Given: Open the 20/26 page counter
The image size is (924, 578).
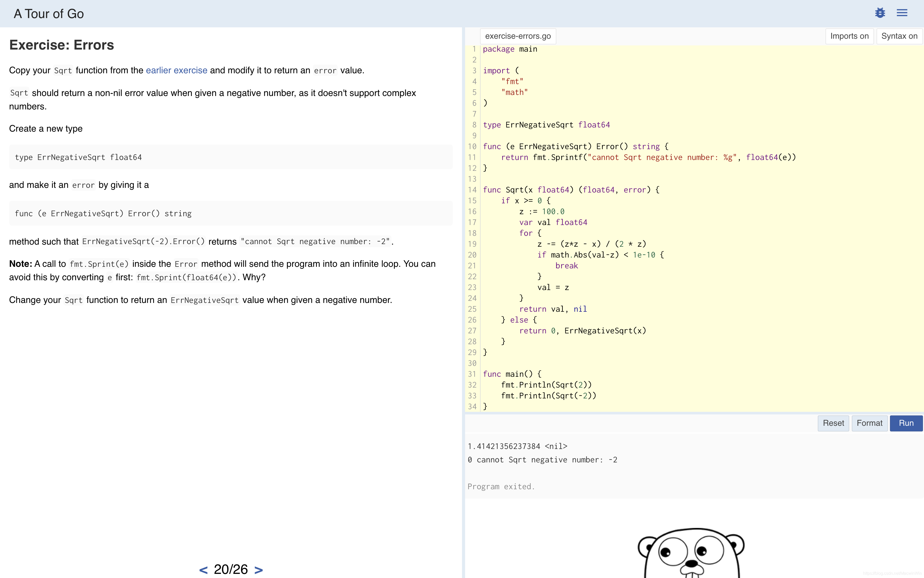Looking at the screenshot, I should pos(231,569).
